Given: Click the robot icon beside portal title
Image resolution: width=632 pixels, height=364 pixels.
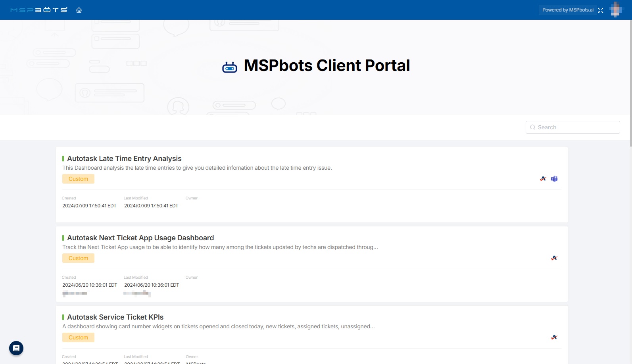Looking at the screenshot, I should 230,67.
